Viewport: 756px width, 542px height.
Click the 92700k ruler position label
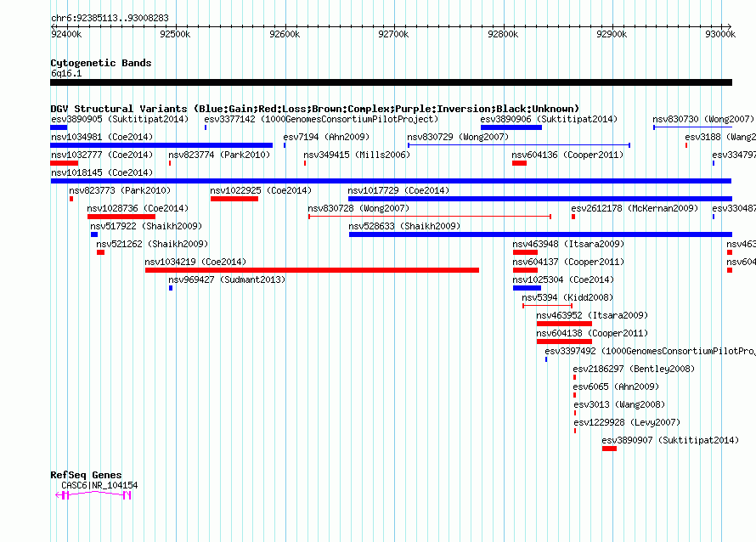[x=393, y=34]
